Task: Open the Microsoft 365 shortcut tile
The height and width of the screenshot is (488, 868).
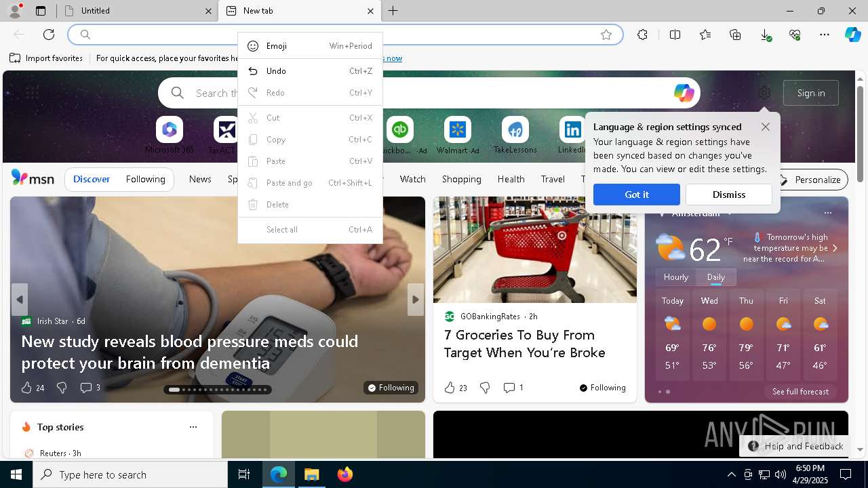Action: [170, 135]
